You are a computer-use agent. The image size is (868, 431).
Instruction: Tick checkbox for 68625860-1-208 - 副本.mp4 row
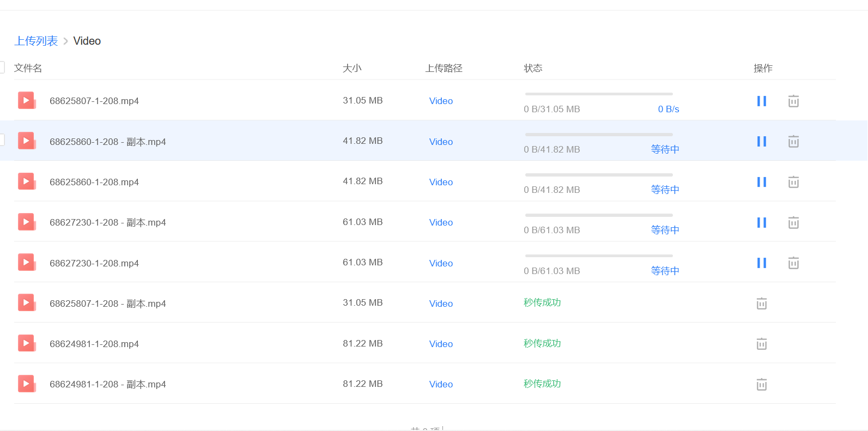pyautogui.click(x=2, y=140)
